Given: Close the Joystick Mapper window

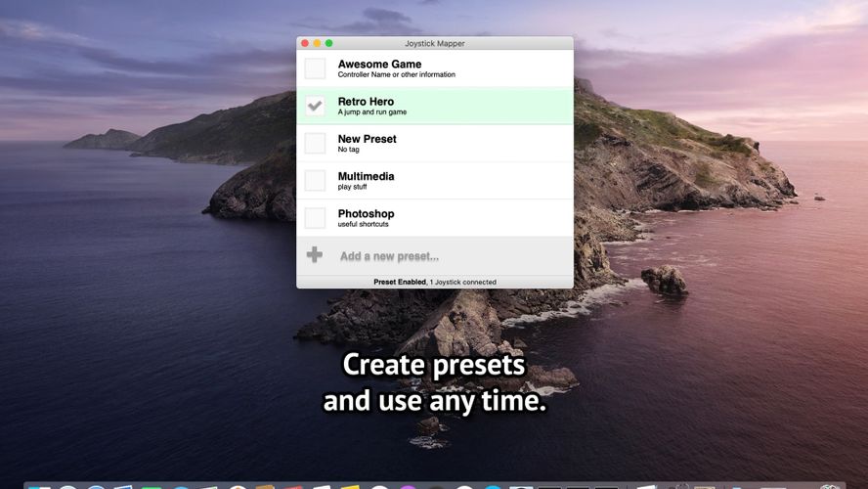Looking at the screenshot, I should coord(305,43).
